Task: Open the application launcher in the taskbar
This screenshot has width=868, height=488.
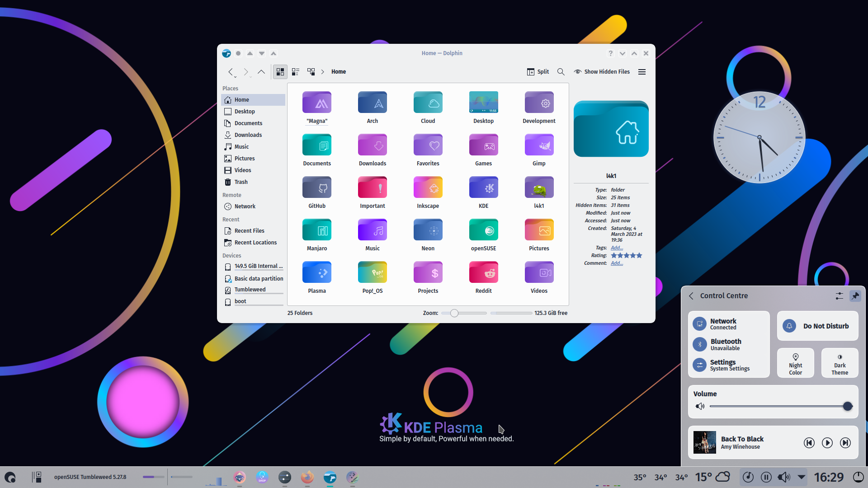Action: pyautogui.click(x=10, y=477)
